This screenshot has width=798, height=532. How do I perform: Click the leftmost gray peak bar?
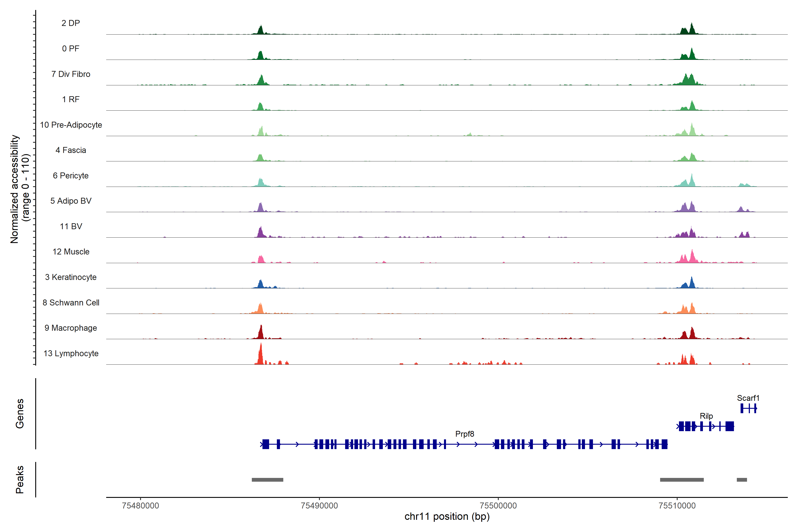(267, 480)
